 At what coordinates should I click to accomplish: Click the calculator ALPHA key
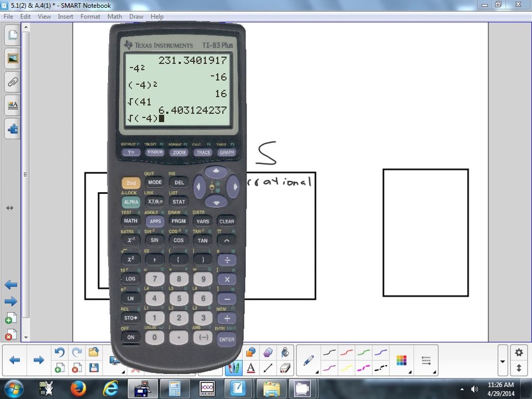pos(131,202)
